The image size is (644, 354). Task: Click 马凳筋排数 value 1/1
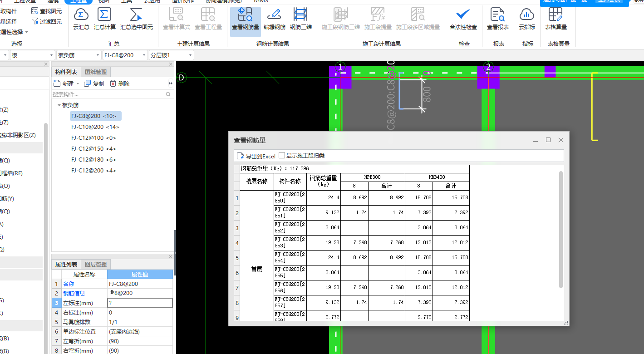point(140,322)
